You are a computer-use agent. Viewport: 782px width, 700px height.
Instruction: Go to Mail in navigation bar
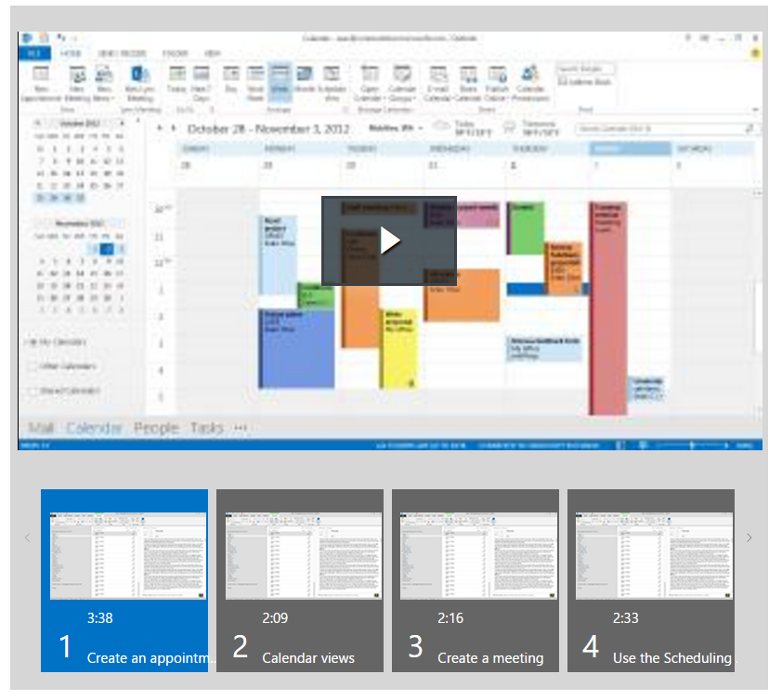click(x=41, y=428)
